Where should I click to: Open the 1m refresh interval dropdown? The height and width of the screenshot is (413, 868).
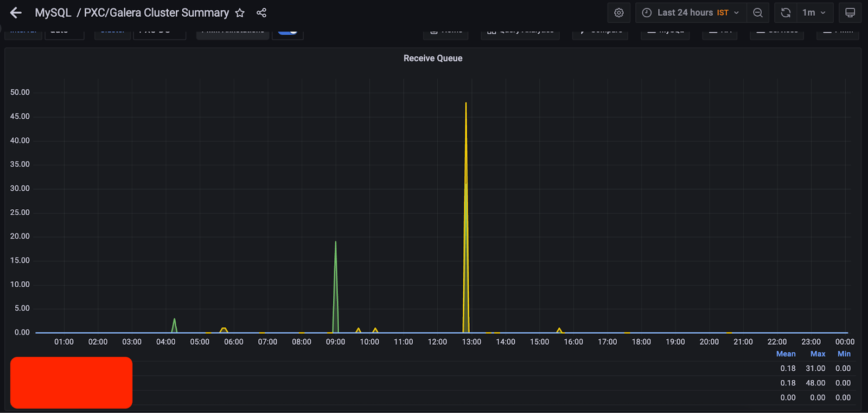coord(814,12)
